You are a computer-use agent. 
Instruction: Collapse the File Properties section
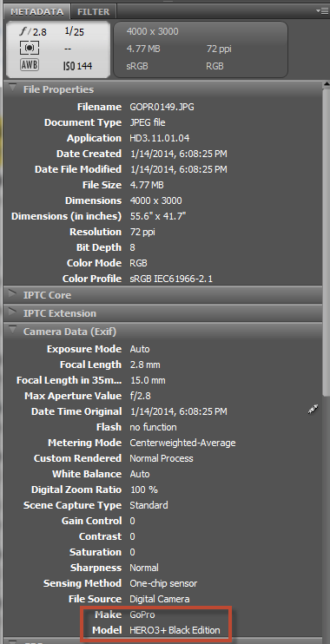(x=13, y=89)
